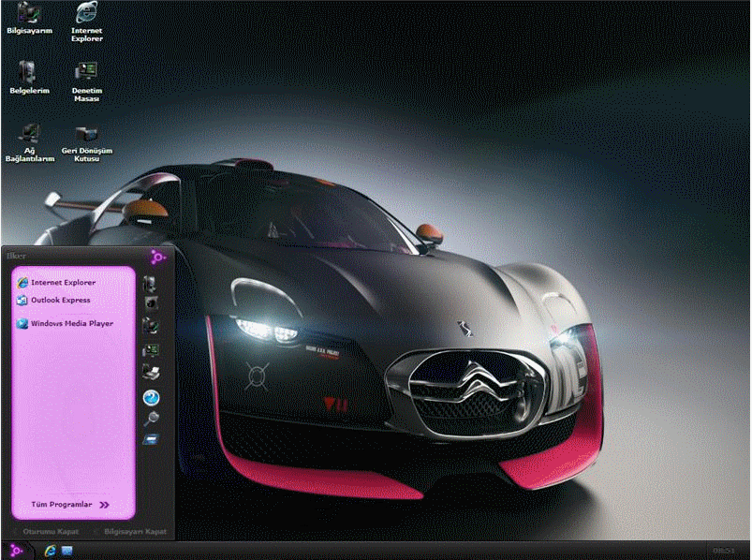Open documents tower icon in start menu sidebar
The height and width of the screenshot is (560, 752).
click(x=150, y=284)
